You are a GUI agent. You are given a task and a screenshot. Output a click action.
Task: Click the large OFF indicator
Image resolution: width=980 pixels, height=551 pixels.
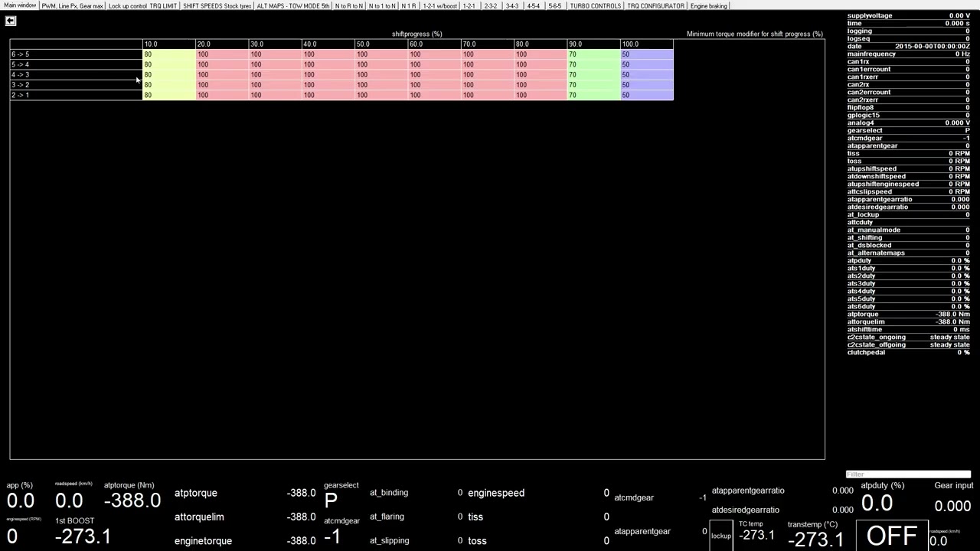pos(892,535)
